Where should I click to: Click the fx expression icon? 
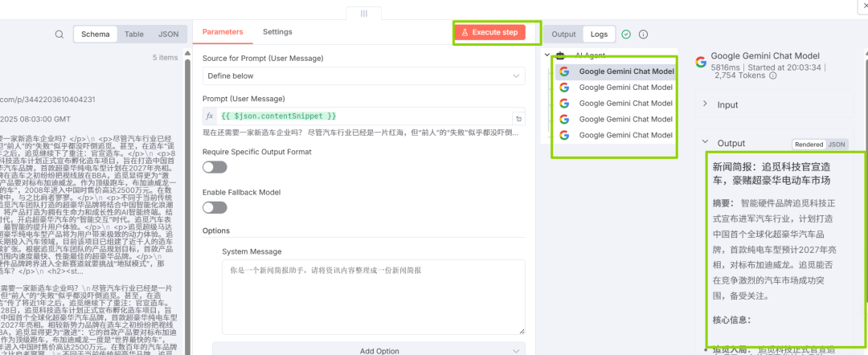coord(210,116)
